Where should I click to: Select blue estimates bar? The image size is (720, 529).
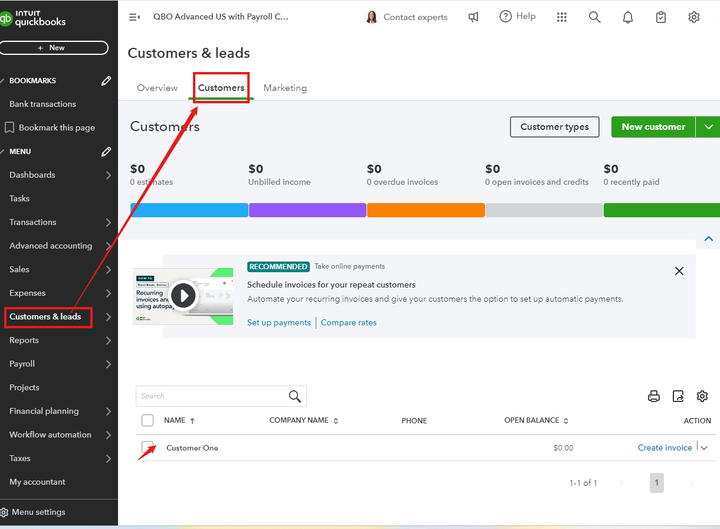(x=189, y=210)
